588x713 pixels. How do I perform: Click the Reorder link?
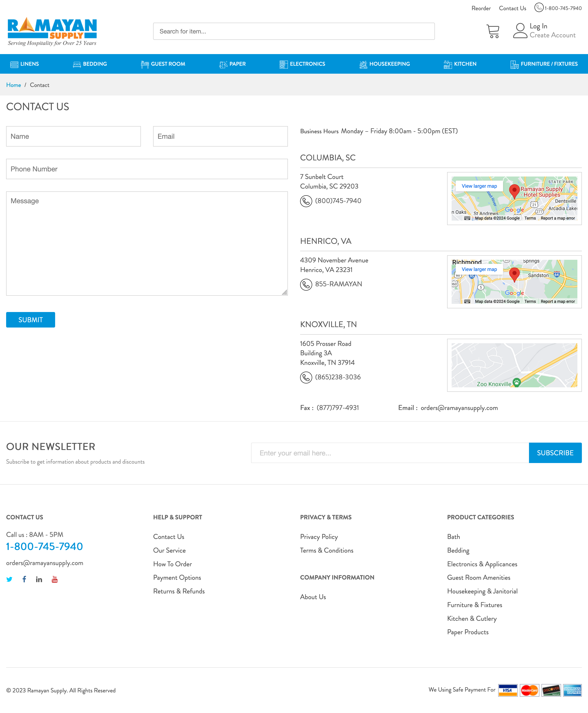pyautogui.click(x=481, y=8)
